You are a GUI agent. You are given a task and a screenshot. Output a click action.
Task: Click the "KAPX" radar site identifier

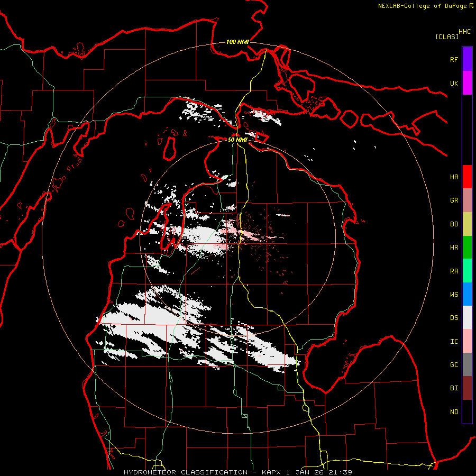pyautogui.click(x=272, y=472)
